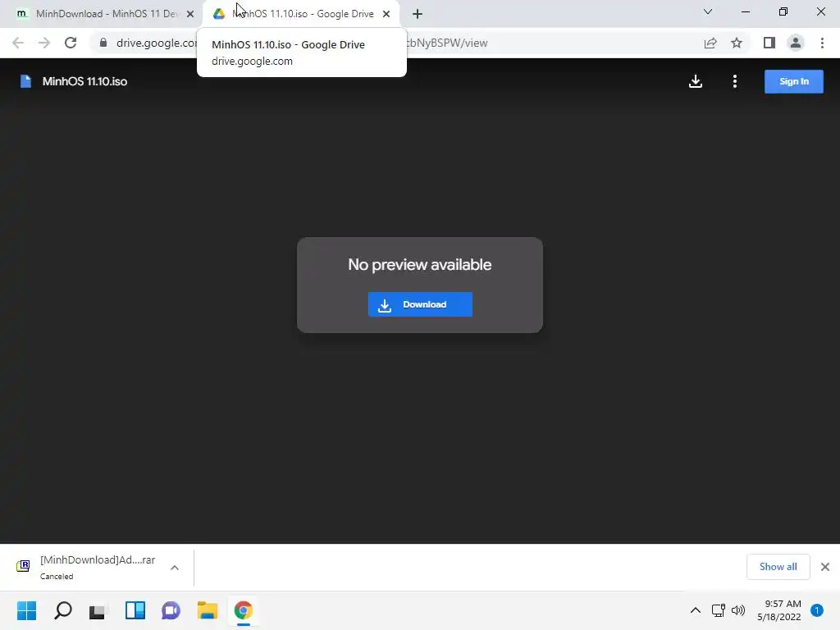This screenshot has height=630, width=840.
Task: Open volume control tray icon
Action: point(738,610)
